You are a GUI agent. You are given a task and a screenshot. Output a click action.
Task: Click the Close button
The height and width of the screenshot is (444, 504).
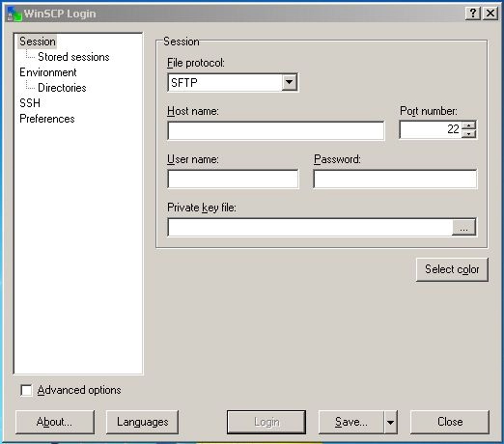pos(450,422)
